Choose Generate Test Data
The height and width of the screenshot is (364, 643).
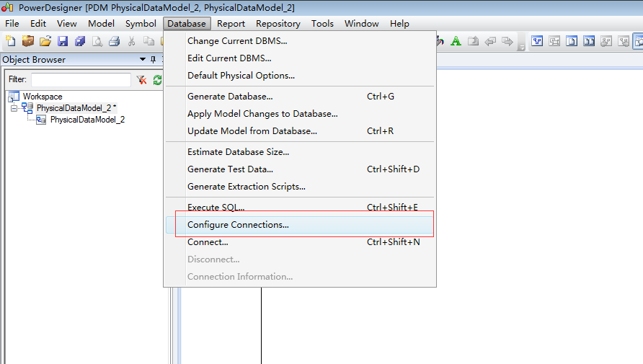(x=300, y=169)
